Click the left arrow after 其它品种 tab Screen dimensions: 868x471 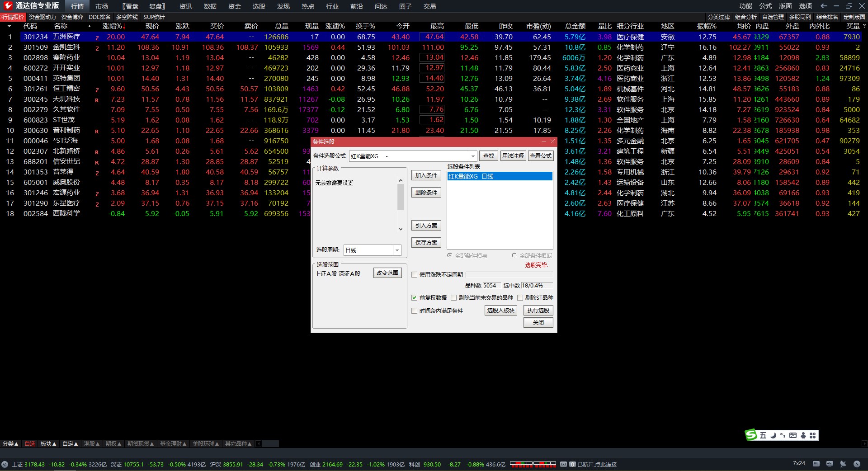tap(258, 444)
